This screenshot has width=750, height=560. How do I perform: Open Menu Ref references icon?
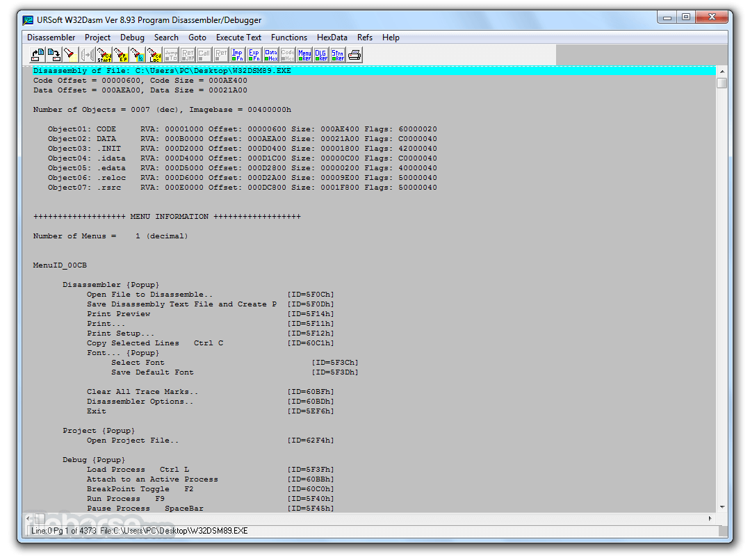coord(304,55)
